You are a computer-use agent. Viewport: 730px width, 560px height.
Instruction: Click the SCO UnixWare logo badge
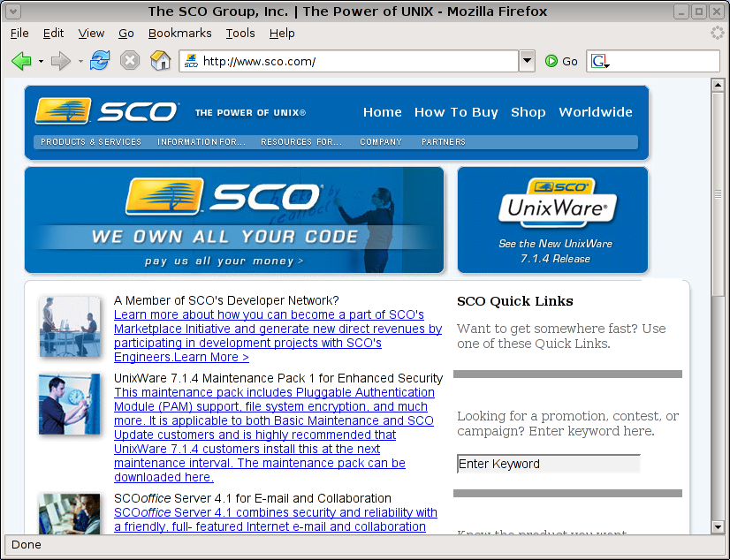coord(558,203)
